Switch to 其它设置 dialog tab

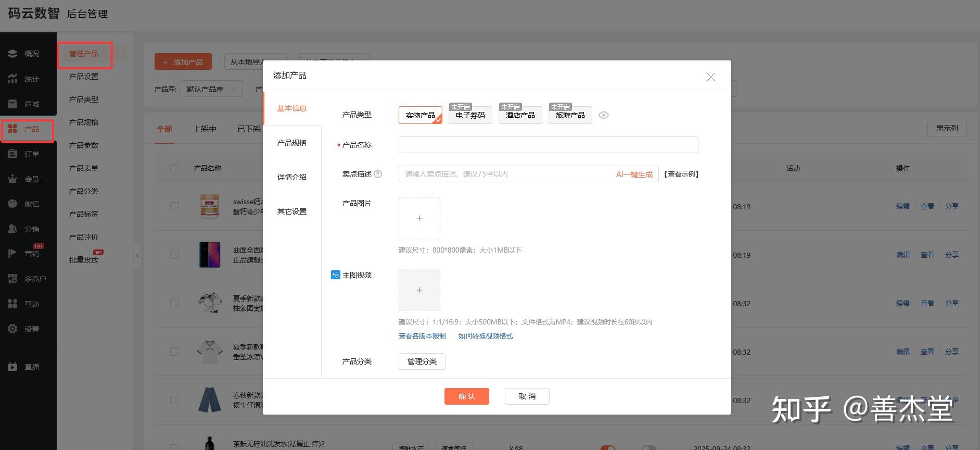292,211
